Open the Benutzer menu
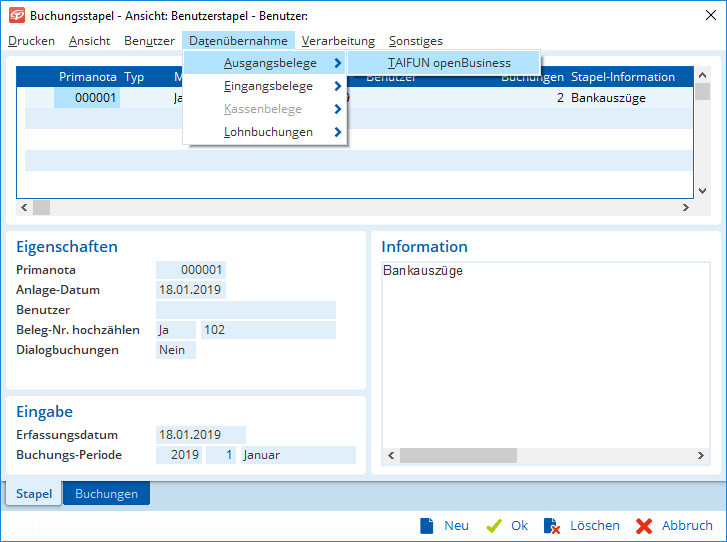The width and height of the screenshot is (727, 542). click(149, 41)
